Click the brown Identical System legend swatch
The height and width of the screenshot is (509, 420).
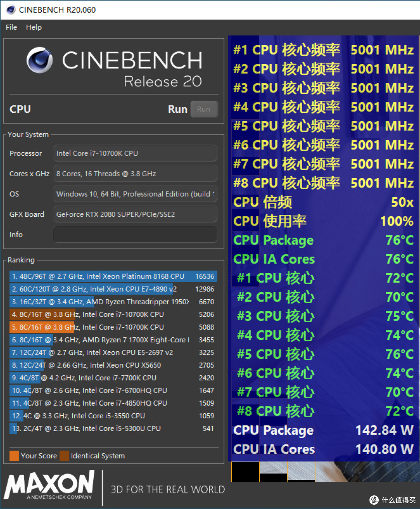point(64,456)
